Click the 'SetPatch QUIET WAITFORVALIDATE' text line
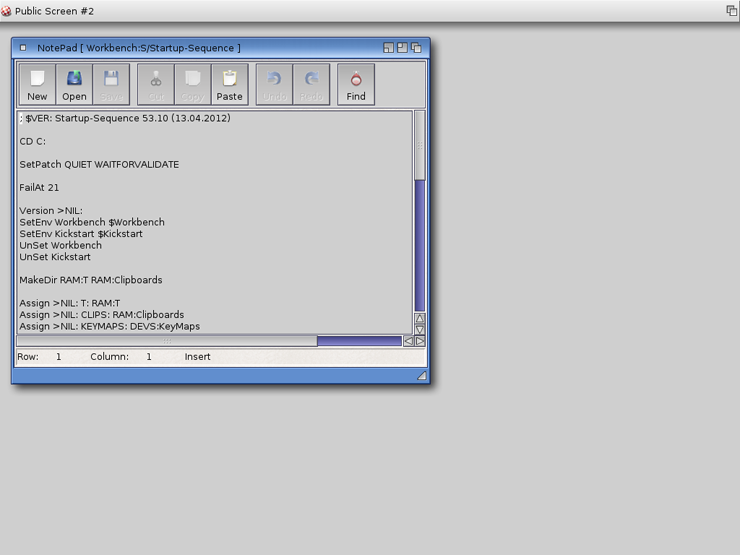The image size is (740, 555). point(99,165)
